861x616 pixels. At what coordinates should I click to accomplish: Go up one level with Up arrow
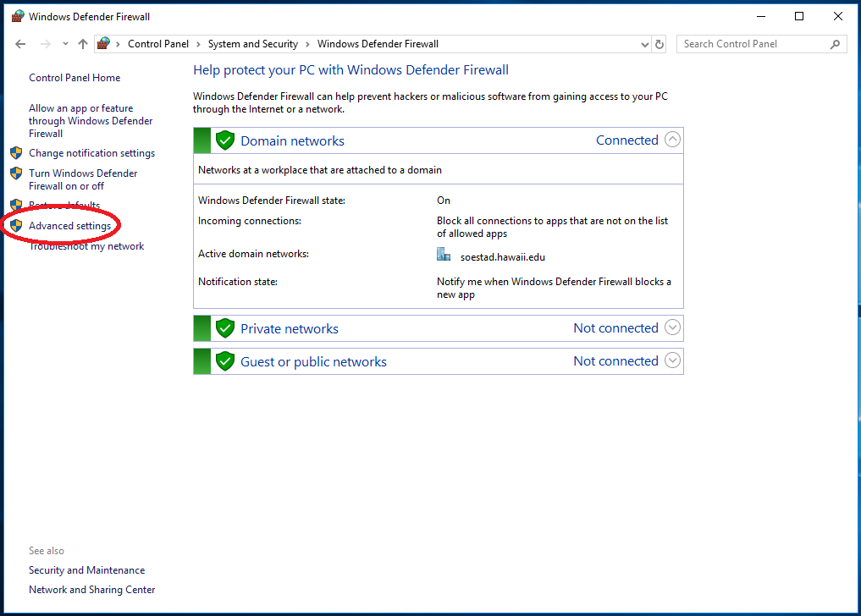(x=83, y=44)
